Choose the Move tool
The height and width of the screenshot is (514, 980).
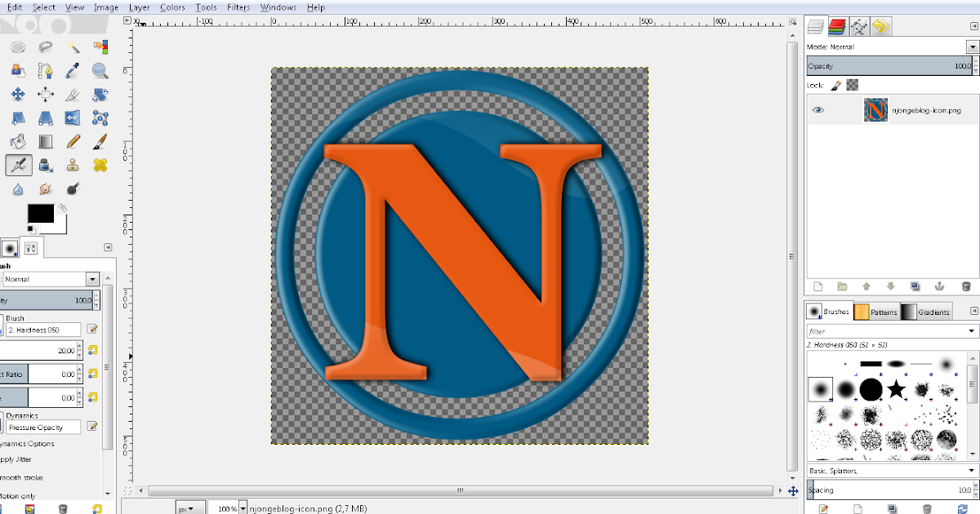18,95
